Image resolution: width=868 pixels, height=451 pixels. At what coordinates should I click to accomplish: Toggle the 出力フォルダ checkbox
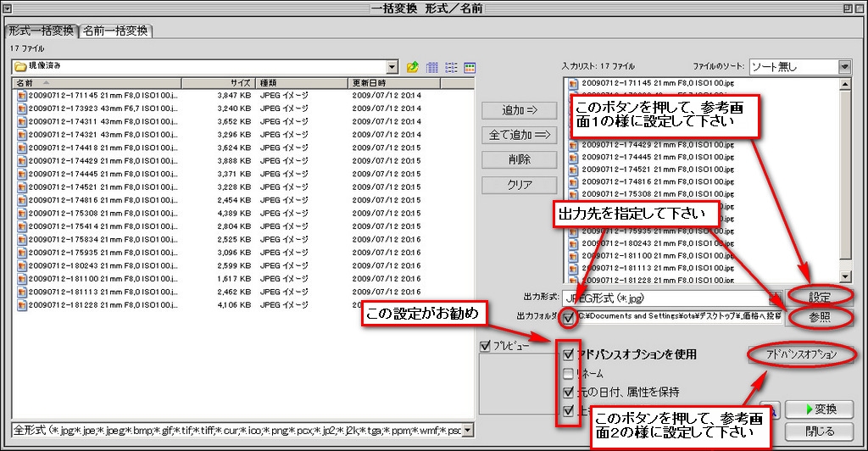[x=568, y=318]
